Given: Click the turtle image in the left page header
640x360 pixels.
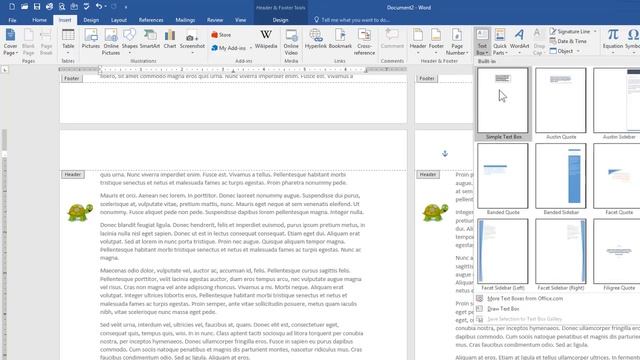Looking at the screenshot, I should tap(80, 212).
